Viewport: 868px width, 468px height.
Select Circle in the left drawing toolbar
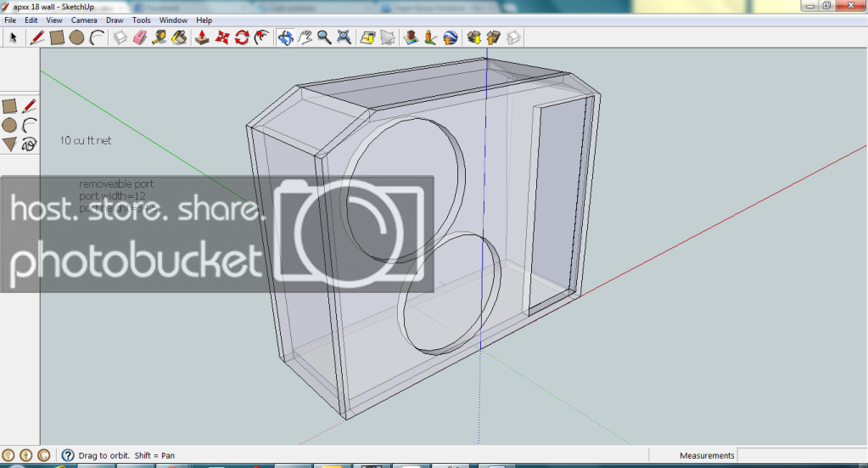coord(9,125)
